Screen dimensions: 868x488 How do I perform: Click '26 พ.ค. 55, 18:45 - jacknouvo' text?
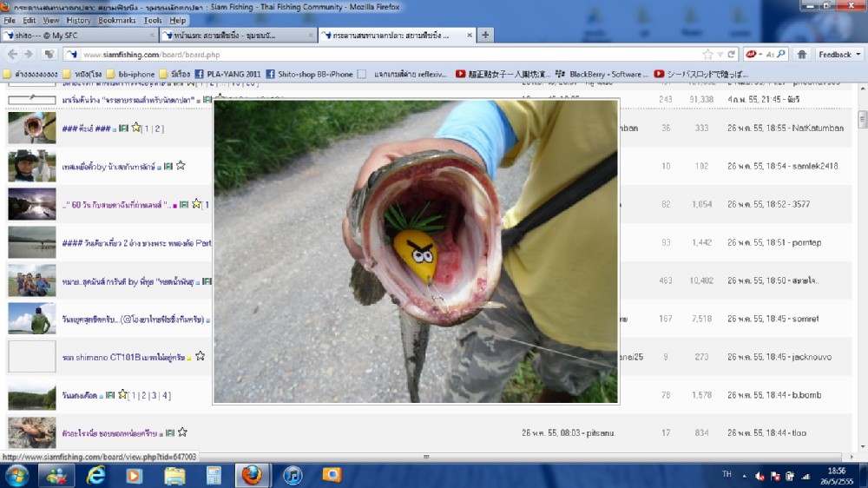[779, 357]
